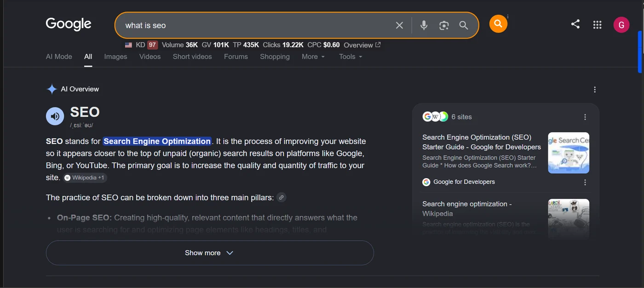Play the SEO pronunciation speaker icon
This screenshot has height=288, width=644.
[55, 116]
